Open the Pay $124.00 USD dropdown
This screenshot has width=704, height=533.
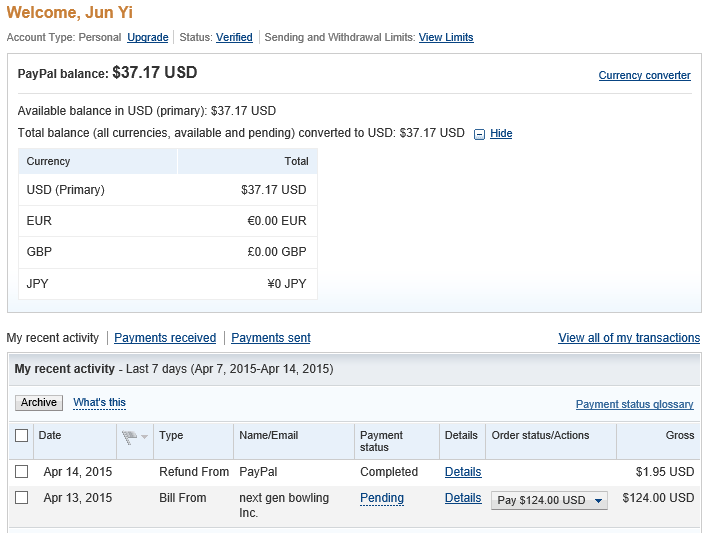[549, 500]
